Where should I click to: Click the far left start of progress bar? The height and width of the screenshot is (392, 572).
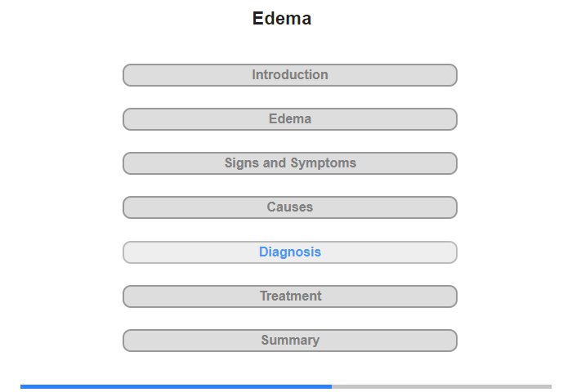(x=22, y=386)
